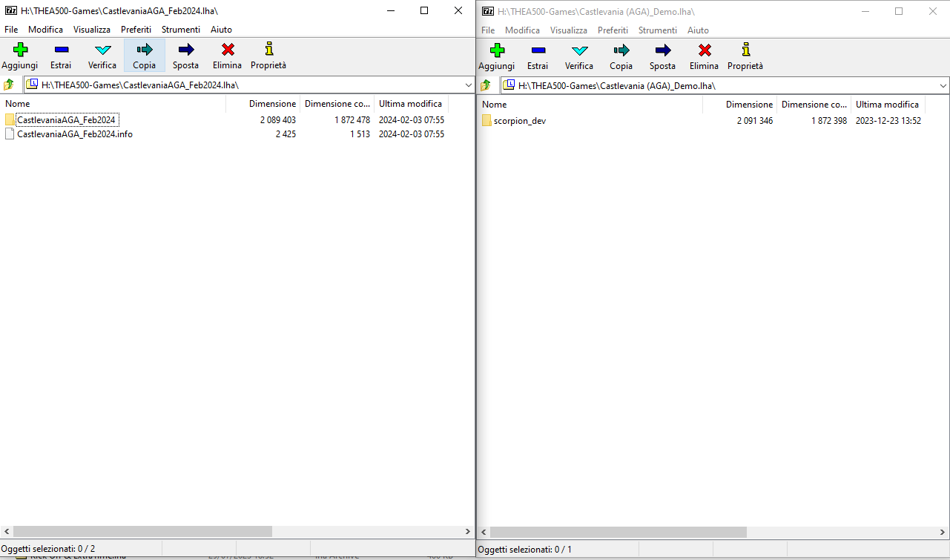This screenshot has height=560, width=950.
Task: Sort by Dimensione co... in Castlevania (AGA)_Demo window
Action: (x=814, y=104)
